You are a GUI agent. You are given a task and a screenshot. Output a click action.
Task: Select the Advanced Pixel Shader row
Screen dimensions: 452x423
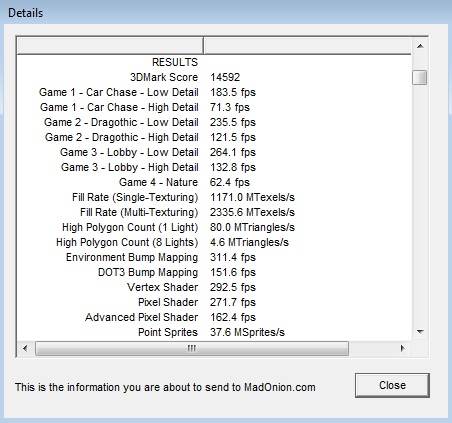(x=214, y=317)
